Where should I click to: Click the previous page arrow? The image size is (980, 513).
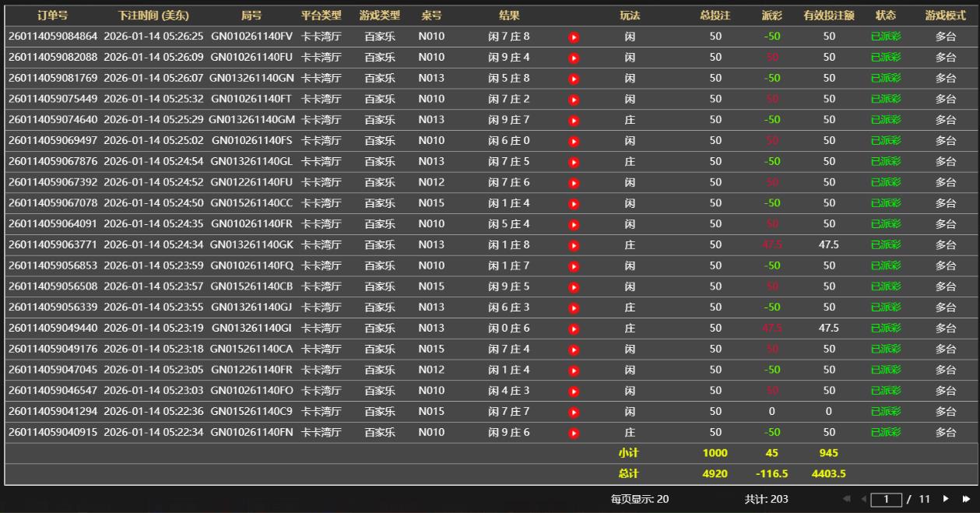click(862, 499)
